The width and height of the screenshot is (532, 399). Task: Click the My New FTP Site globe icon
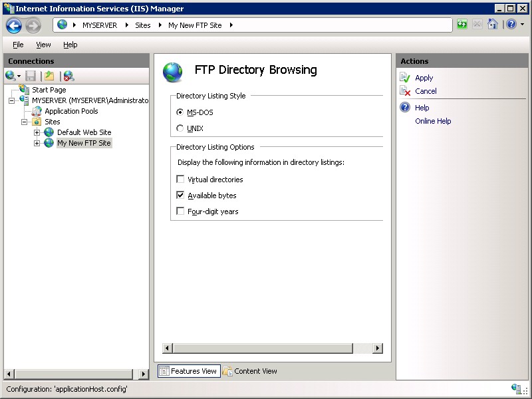[49, 143]
